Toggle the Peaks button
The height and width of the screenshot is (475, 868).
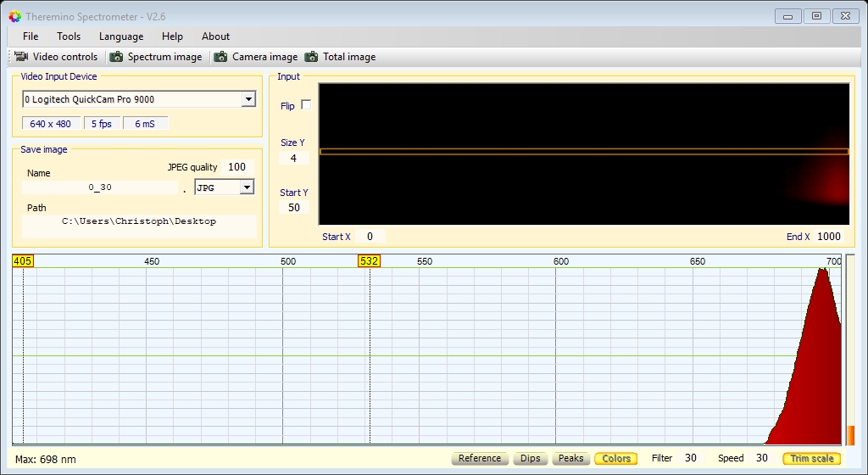pos(570,458)
